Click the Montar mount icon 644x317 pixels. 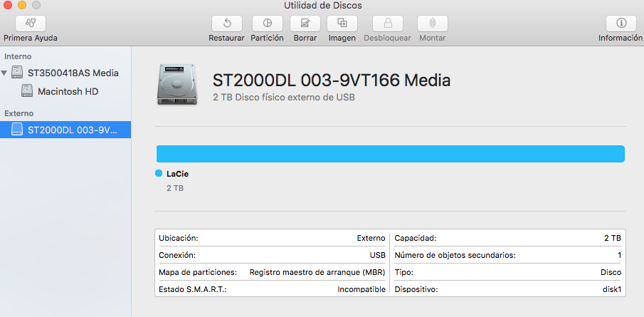click(x=433, y=24)
